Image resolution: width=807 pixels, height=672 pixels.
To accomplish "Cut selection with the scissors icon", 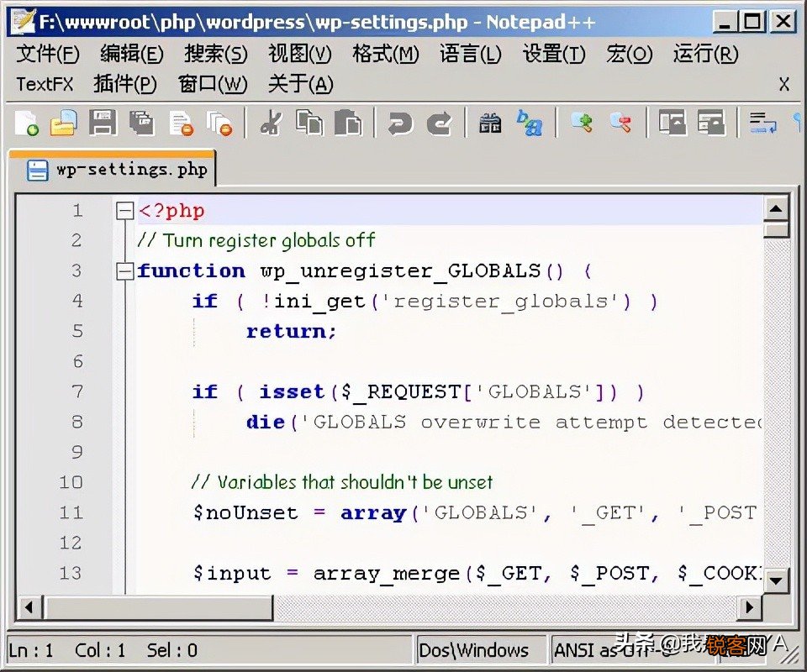I will [272, 123].
